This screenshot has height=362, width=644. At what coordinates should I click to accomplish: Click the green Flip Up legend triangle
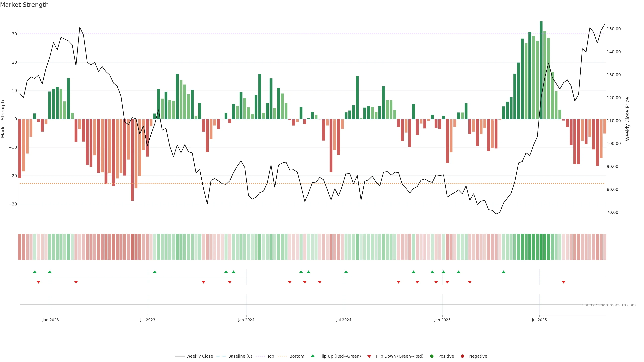click(x=312, y=356)
